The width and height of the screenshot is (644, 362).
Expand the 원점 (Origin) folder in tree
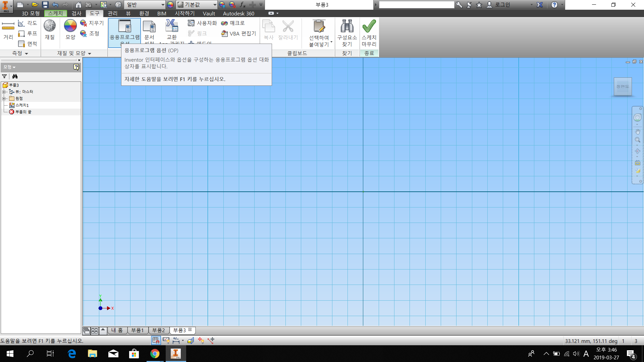click(x=4, y=99)
